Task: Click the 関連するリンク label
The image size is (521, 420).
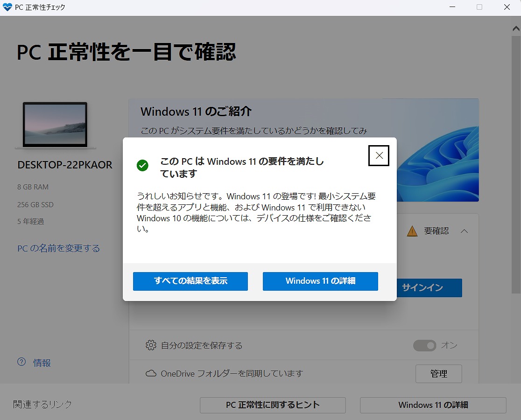Action: click(x=42, y=405)
